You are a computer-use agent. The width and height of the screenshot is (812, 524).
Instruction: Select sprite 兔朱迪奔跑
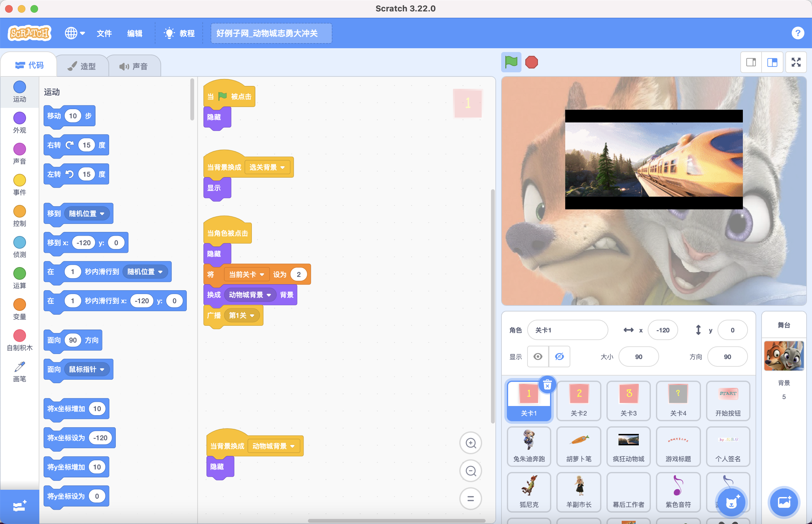(529, 446)
